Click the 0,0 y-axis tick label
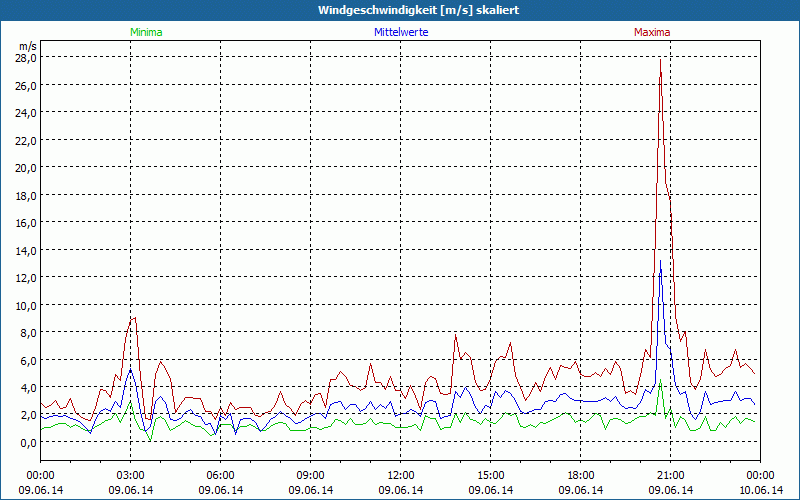 (x=28, y=442)
